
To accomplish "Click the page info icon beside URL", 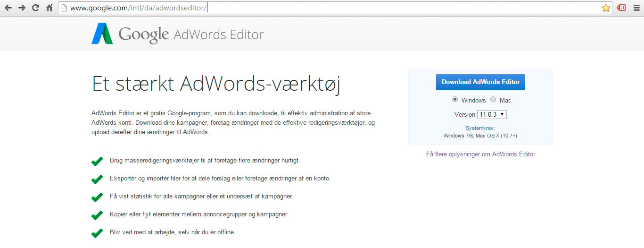I will (x=64, y=8).
